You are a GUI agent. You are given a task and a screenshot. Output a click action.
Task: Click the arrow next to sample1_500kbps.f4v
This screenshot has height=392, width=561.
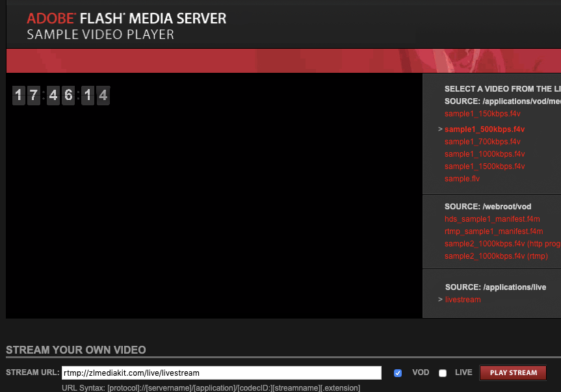click(439, 129)
